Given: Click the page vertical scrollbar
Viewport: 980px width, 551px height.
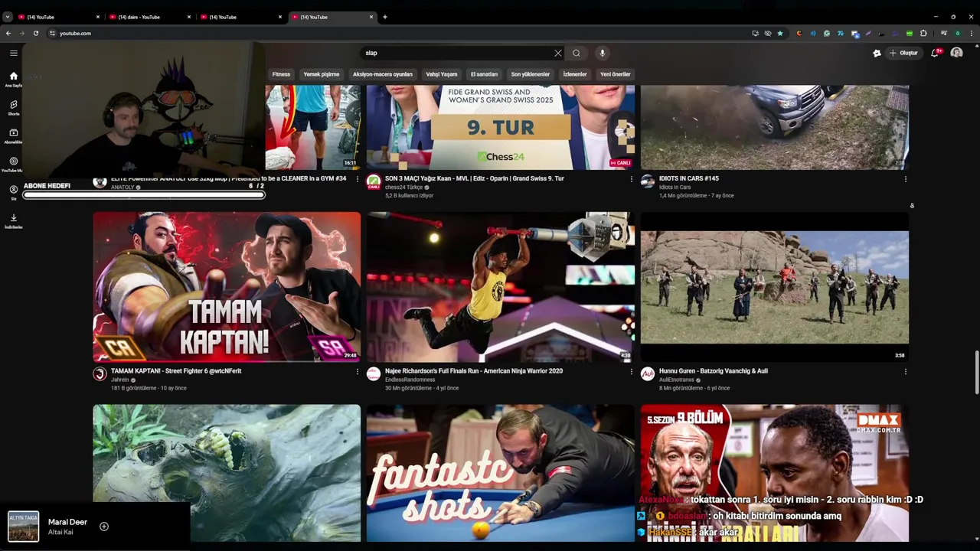Looking at the screenshot, I should (x=976, y=371).
